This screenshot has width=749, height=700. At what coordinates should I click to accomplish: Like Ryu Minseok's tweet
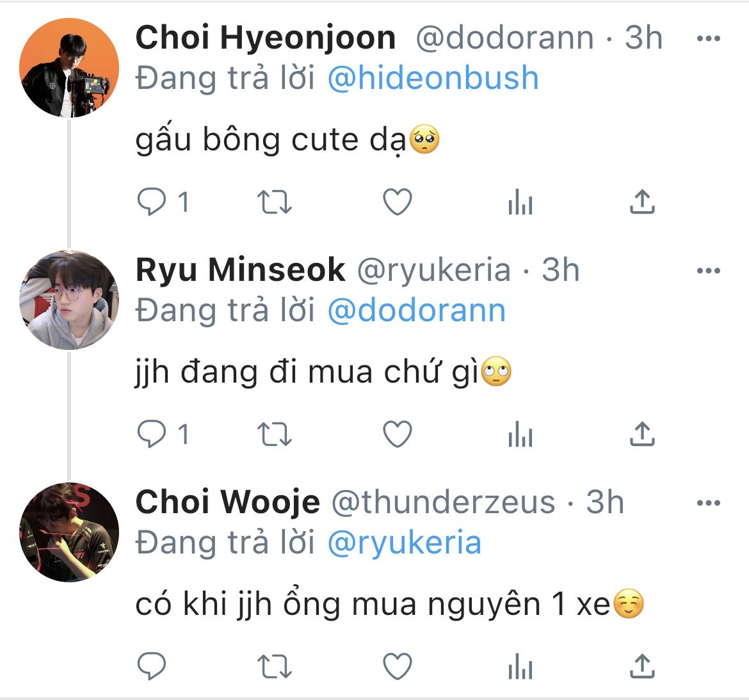[x=397, y=435]
